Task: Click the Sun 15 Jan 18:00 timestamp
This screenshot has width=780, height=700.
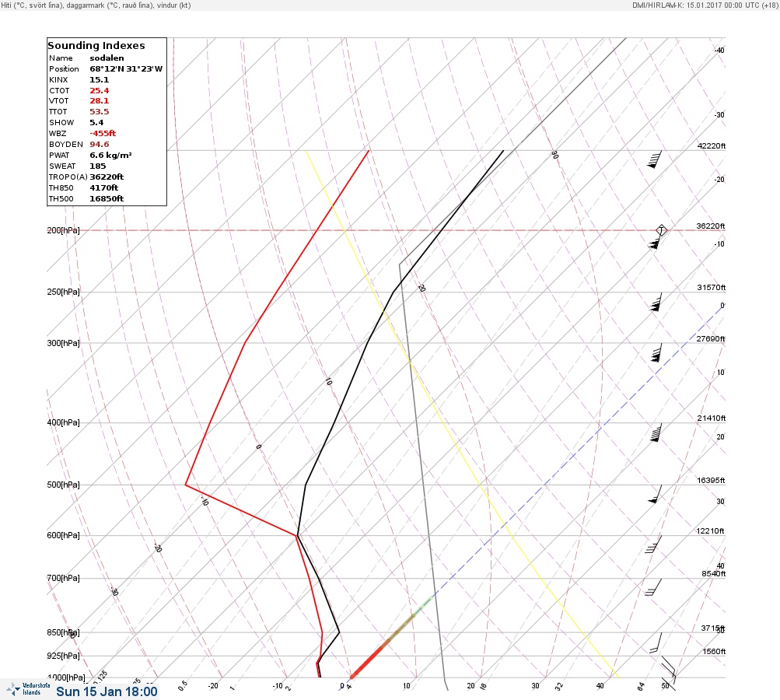Action: [107, 691]
